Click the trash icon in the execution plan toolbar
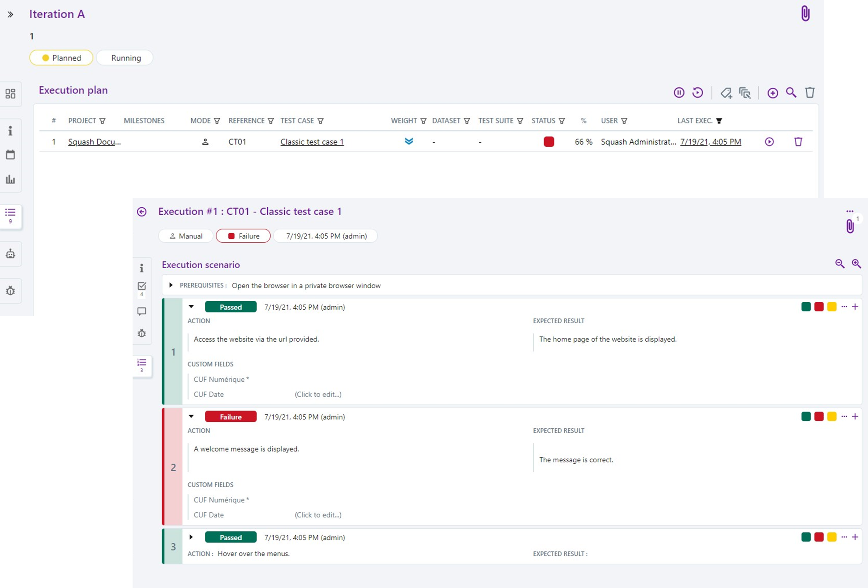Image resolution: width=868 pixels, height=588 pixels. pyautogui.click(x=809, y=93)
